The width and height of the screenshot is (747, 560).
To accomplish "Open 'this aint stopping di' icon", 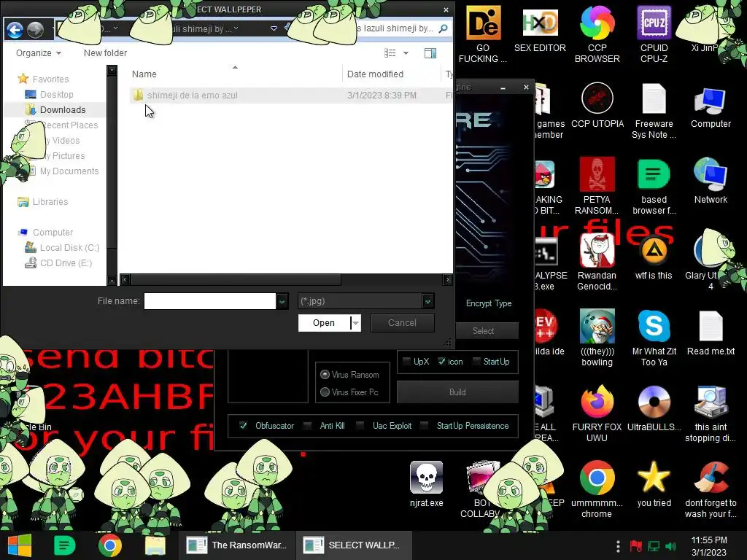I will point(711,414).
